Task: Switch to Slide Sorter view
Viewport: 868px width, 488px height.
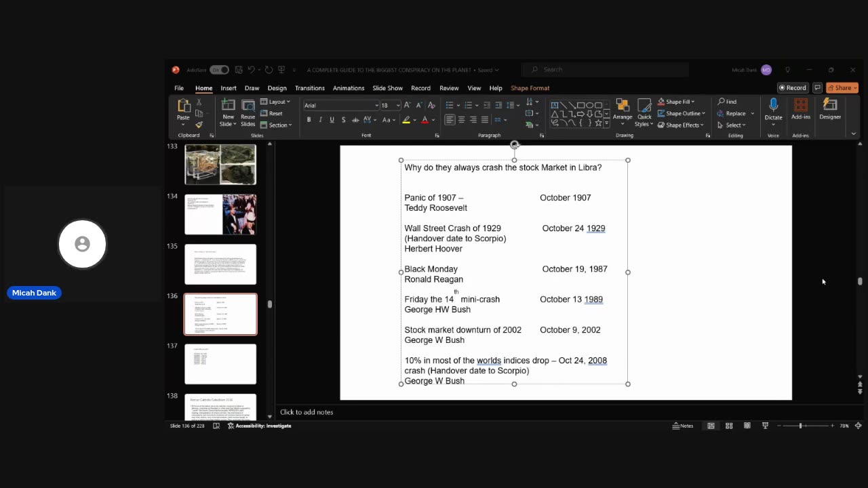Action: pyautogui.click(x=729, y=426)
